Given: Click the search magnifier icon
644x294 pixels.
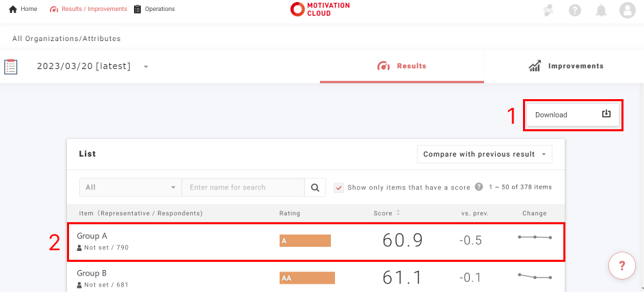Looking at the screenshot, I should tap(315, 187).
